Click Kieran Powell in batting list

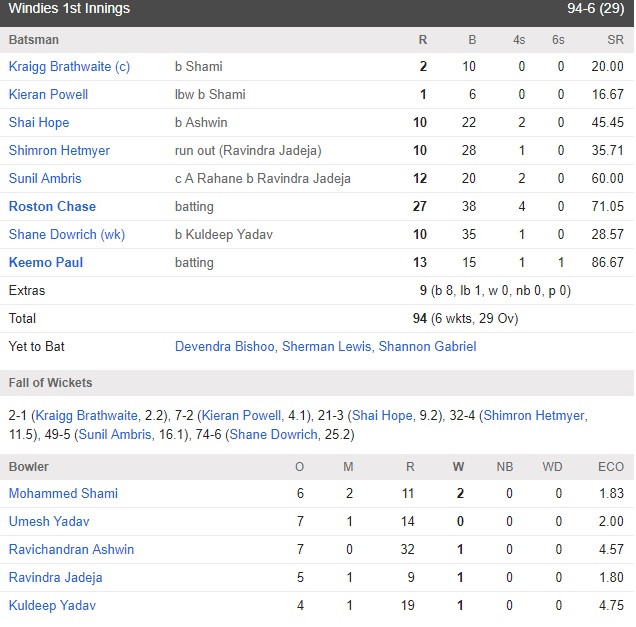(x=48, y=94)
